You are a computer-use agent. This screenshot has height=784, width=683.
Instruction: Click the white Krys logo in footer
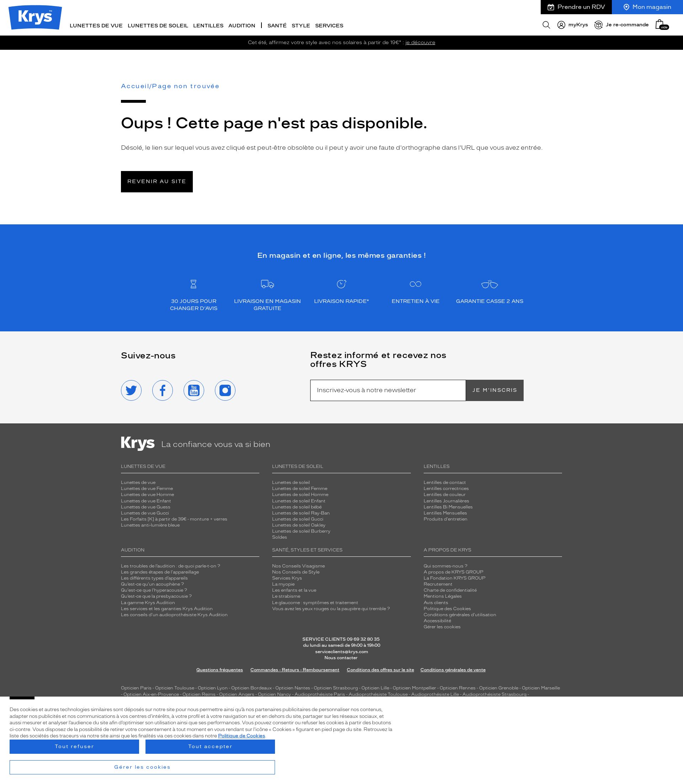point(138,443)
